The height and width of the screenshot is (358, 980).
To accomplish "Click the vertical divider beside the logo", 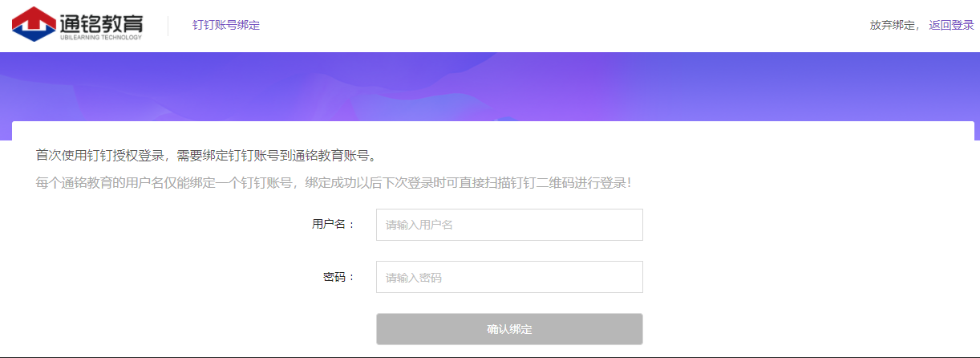I will point(168,26).
